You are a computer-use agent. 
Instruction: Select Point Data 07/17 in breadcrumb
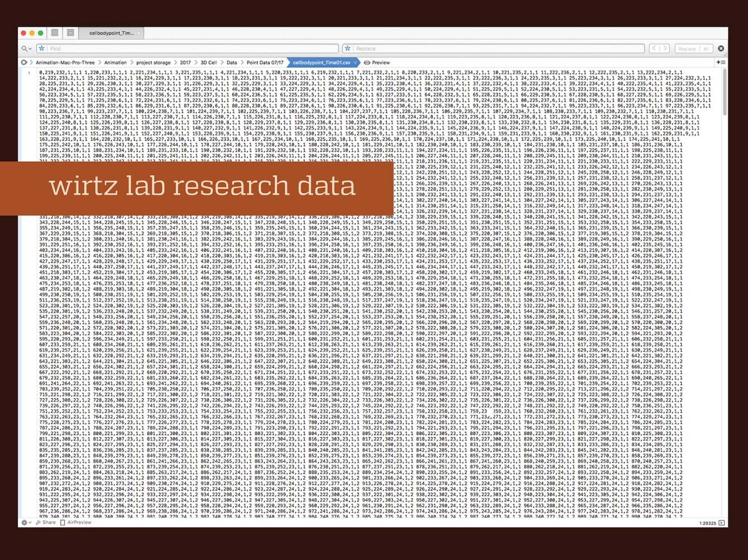[x=265, y=62]
